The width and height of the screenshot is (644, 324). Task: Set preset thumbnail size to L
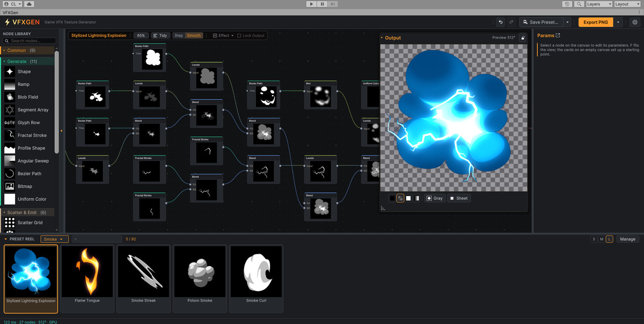(x=609, y=239)
